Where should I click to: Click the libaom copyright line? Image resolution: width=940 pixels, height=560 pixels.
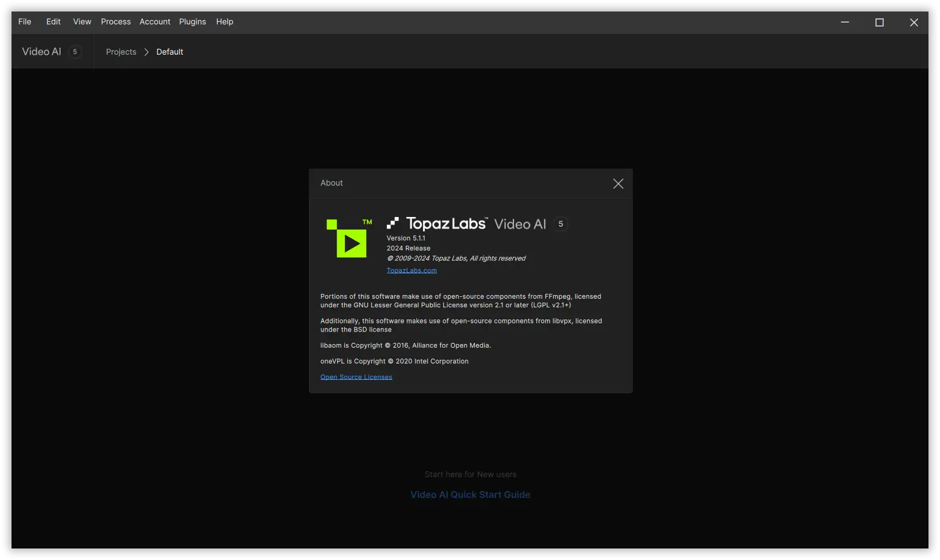coord(405,345)
